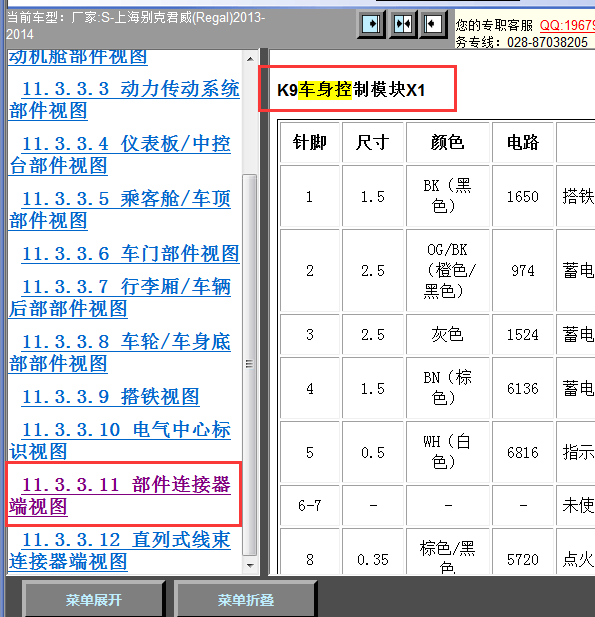Open 11.3.3.9 搭铁视图 link
The width and height of the screenshot is (595, 617).
tap(110, 396)
